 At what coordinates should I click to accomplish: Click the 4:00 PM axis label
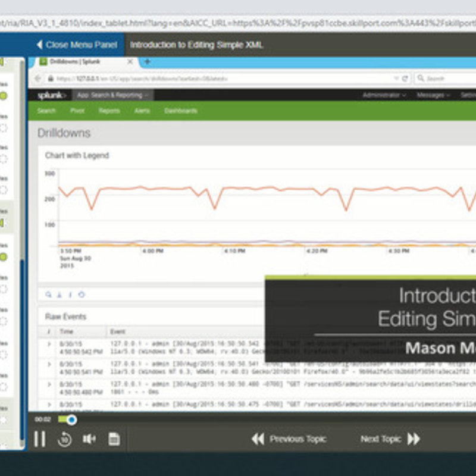154,251
